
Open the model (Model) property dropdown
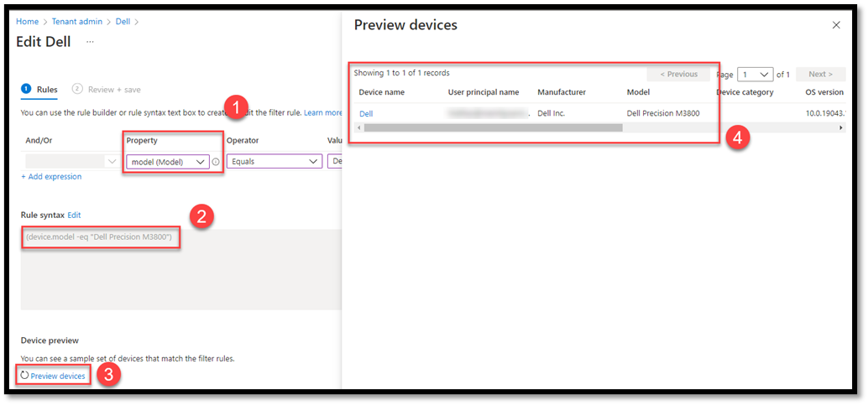pyautogui.click(x=168, y=162)
